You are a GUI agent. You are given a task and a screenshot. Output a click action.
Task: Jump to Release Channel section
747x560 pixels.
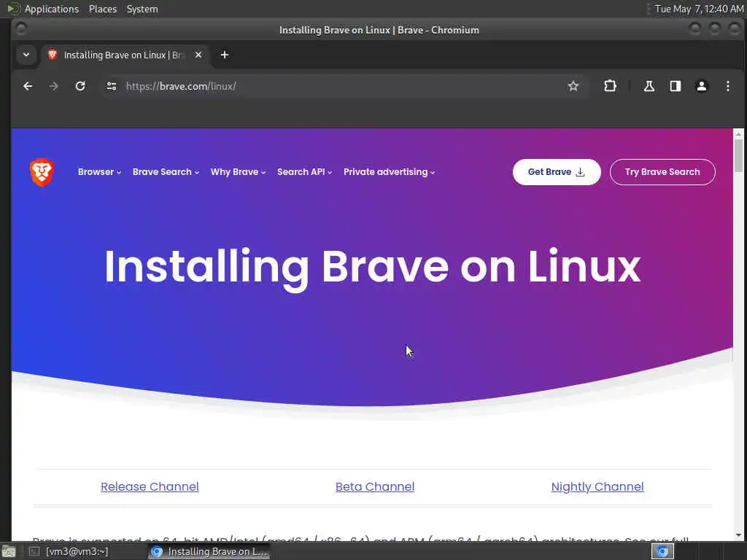click(150, 486)
